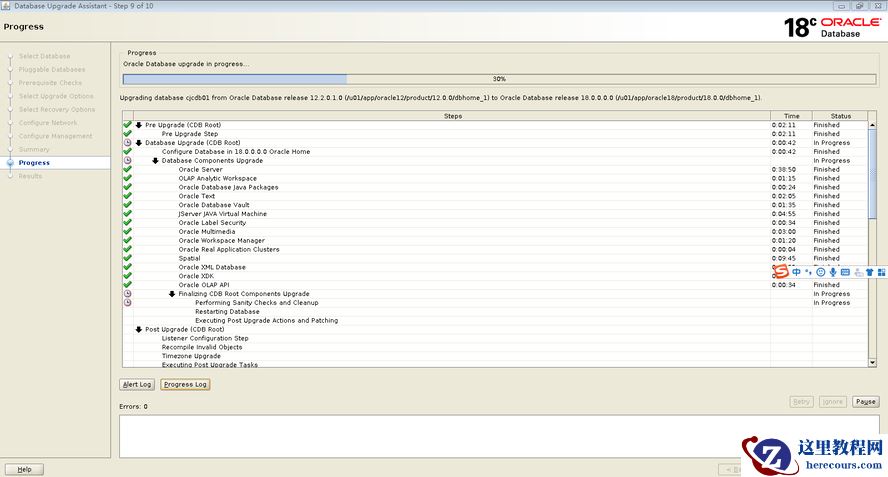Screen dimensions: 888x477
Task: Select the Progress step in sidebar
Action: [34, 163]
